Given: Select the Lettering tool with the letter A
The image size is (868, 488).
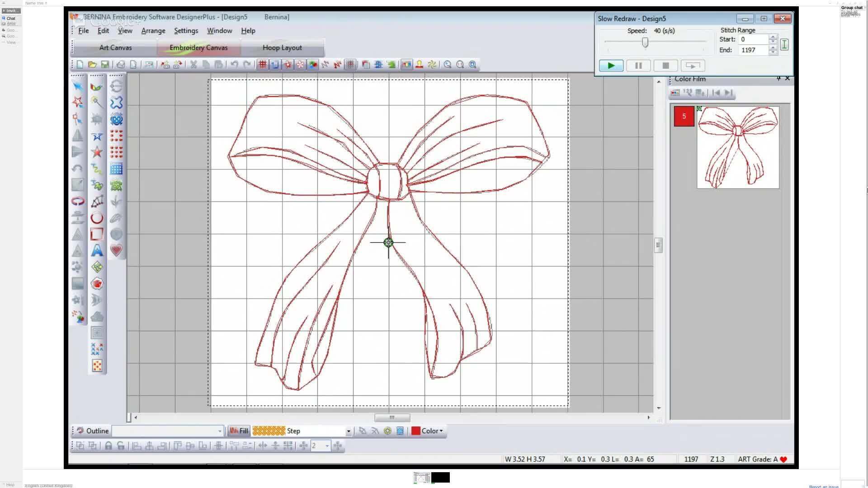Looking at the screenshot, I should point(97,250).
